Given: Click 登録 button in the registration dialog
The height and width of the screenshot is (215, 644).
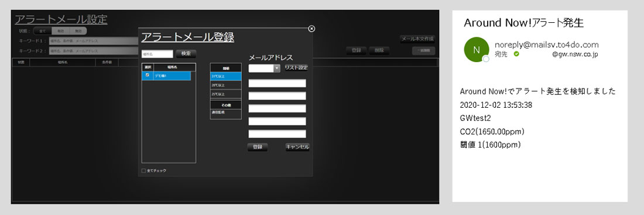Looking at the screenshot, I should 258,147.
